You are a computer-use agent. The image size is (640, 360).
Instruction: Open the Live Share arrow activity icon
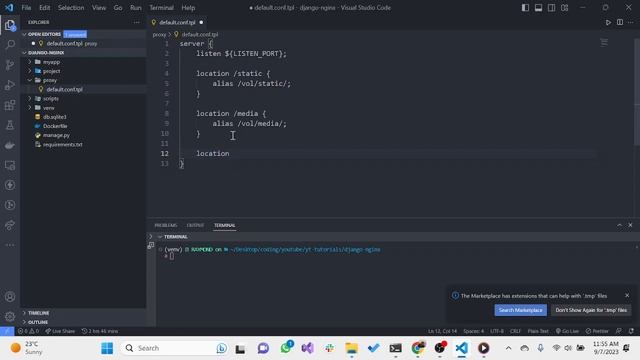10,225
